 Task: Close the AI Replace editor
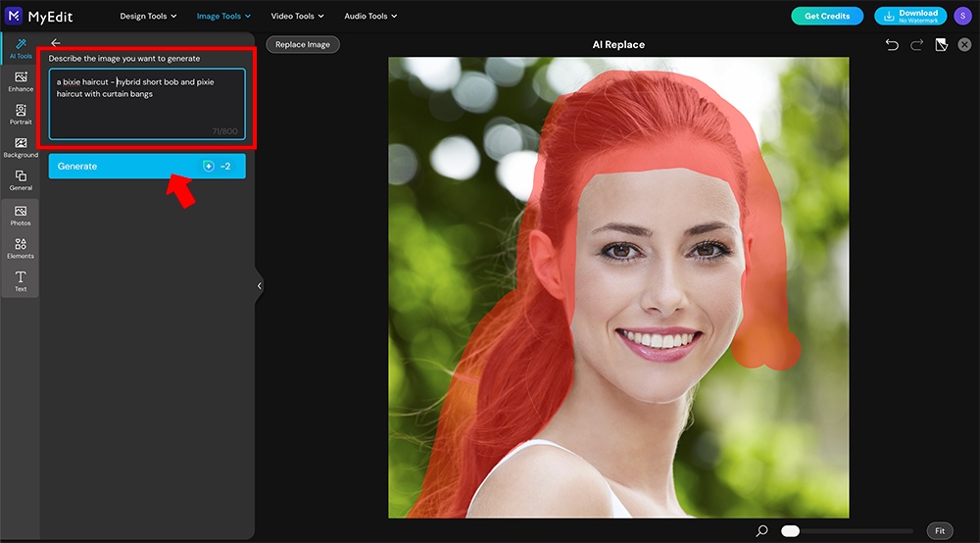point(965,45)
